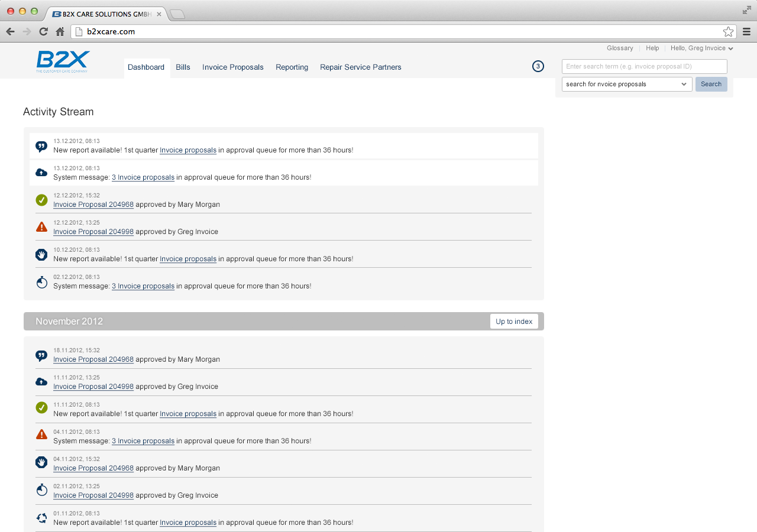
Task: Click cloud upload icon dated 11.11.2012, 13:25
Action: (41, 382)
